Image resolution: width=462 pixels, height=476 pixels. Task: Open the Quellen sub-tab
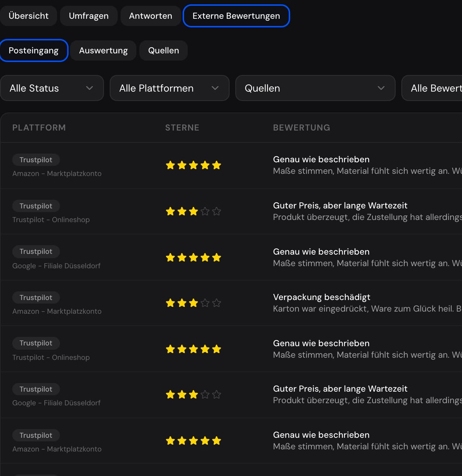tap(164, 50)
